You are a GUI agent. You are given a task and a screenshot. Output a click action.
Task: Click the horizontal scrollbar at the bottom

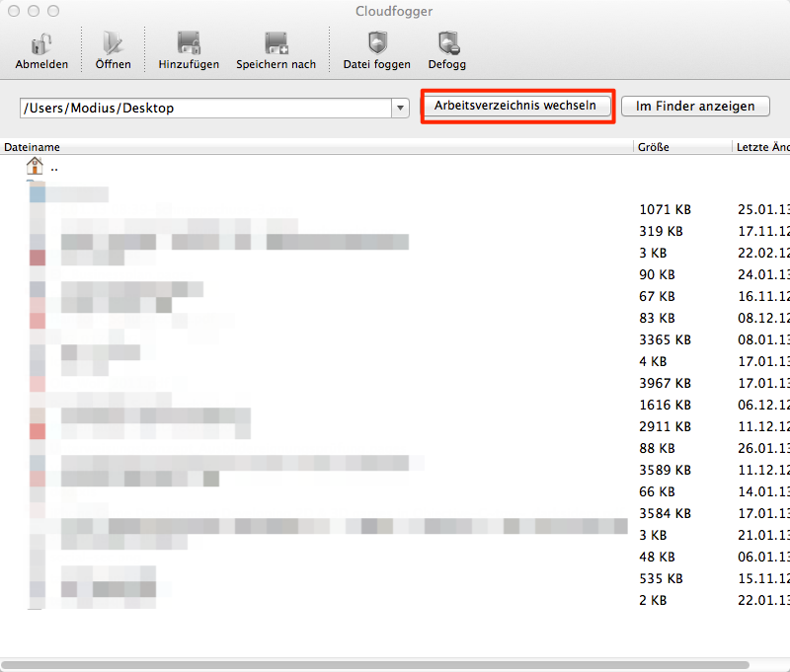[x=376, y=665]
